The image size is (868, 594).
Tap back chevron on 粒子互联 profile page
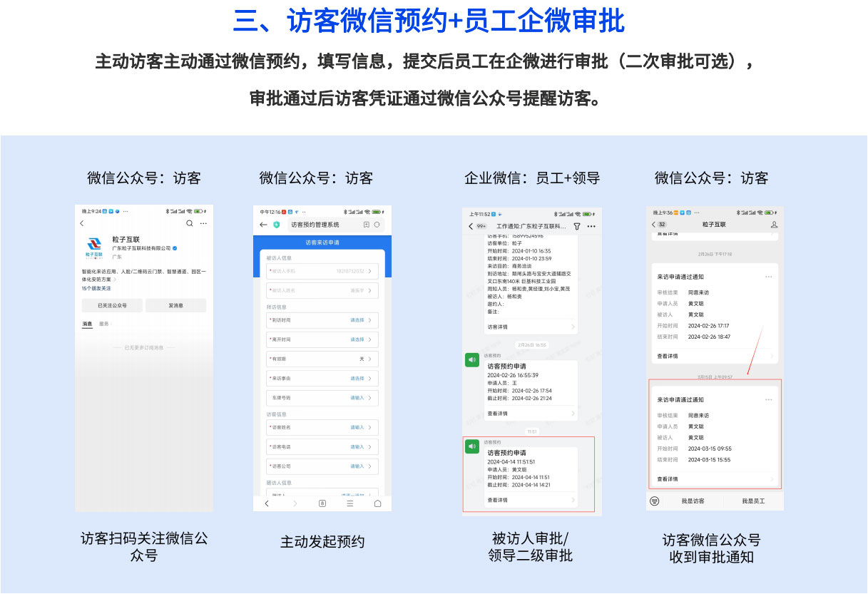(81, 223)
